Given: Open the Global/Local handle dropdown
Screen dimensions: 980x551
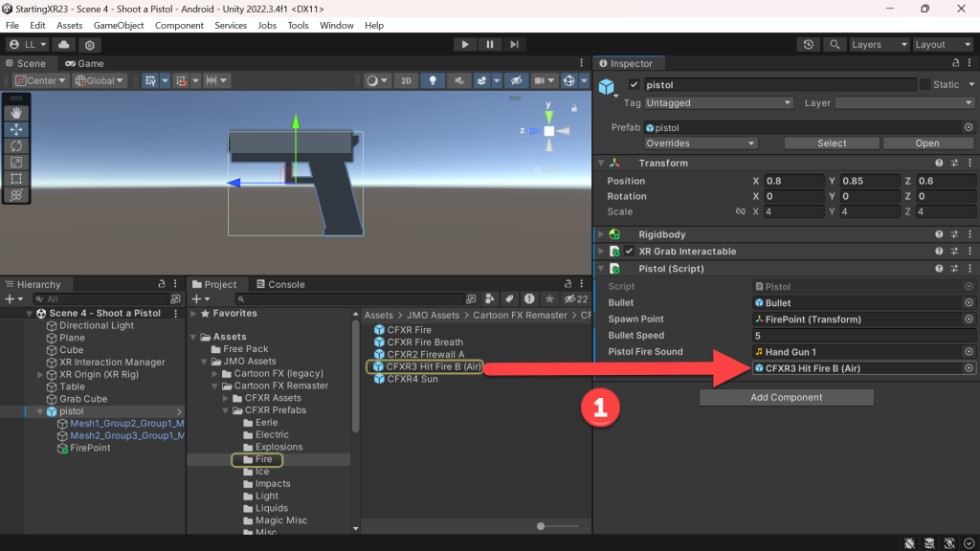Looking at the screenshot, I should click(99, 80).
